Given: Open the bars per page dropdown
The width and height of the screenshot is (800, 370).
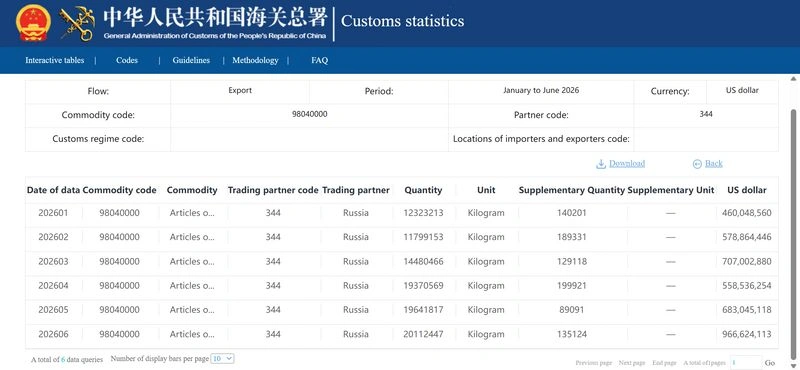Looking at the screenshot, I should coord(222,359).
